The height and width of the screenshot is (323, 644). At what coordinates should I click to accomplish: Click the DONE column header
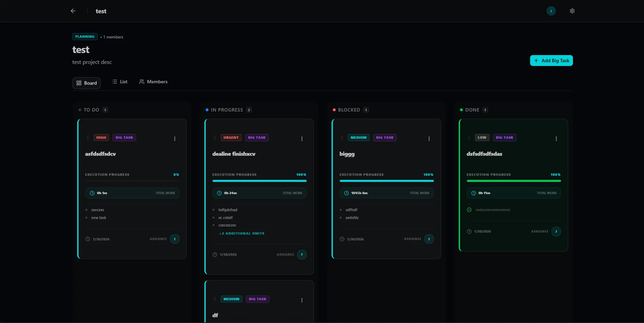click(472, 110)
